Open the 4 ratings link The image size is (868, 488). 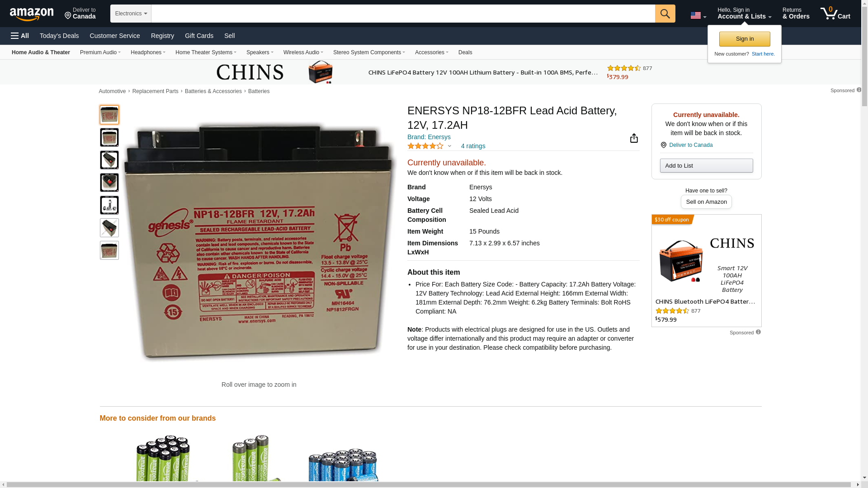coord(473,146)
